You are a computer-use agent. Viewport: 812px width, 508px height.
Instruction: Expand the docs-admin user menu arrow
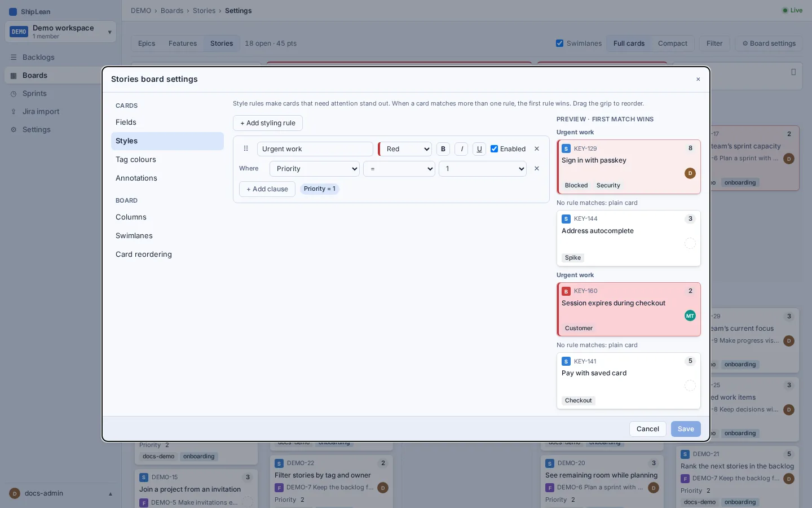(x=111, y=494)
